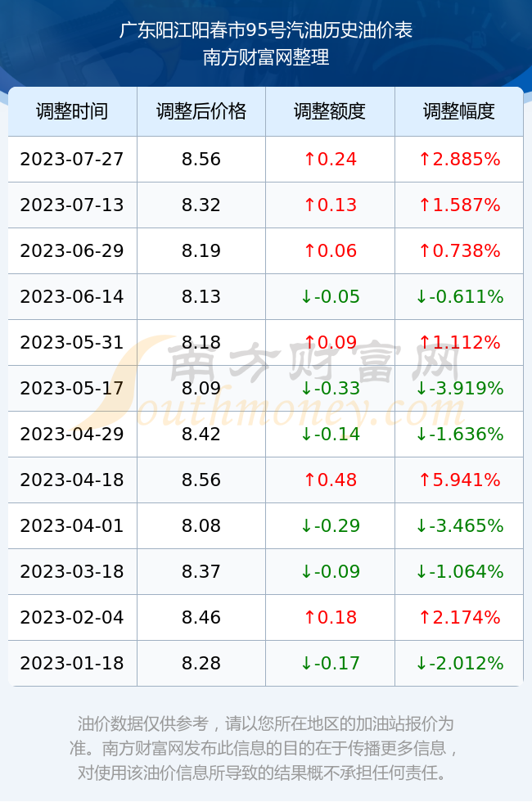Select the 2023-04-18 date cell
532x802 pixels.
pos(72,480)
